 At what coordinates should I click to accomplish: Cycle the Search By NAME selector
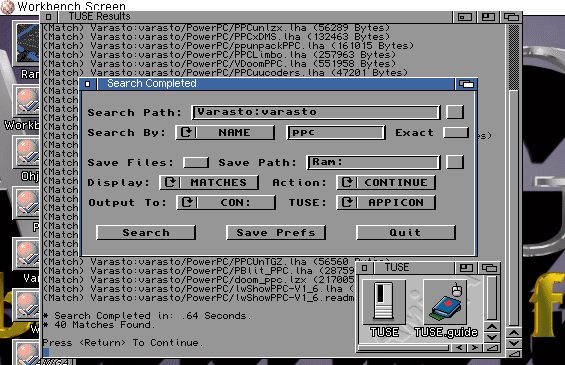coord(225,132)
